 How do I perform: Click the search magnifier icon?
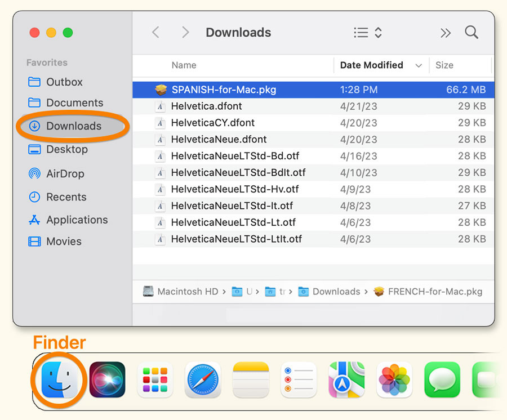(472, 33)
